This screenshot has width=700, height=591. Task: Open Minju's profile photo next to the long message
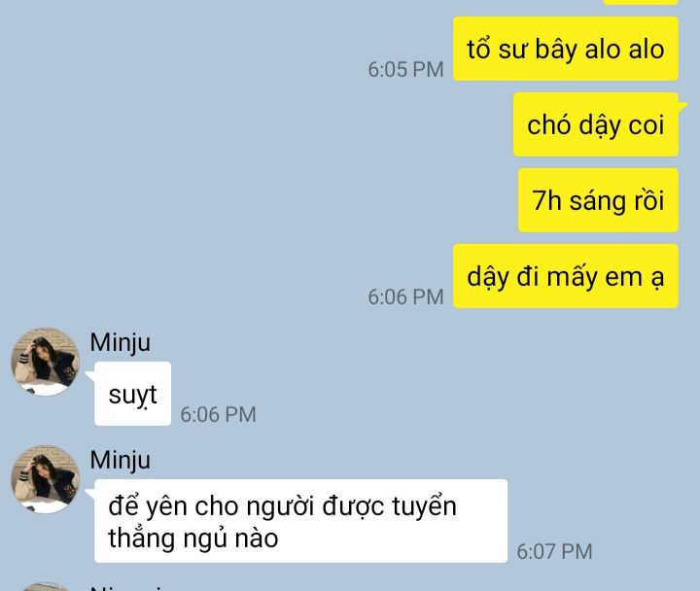45,479
